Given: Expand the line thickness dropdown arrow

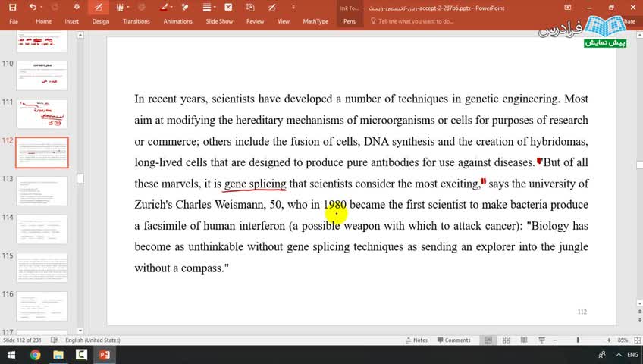Looking at the screenshot, I should coord(215,8).
